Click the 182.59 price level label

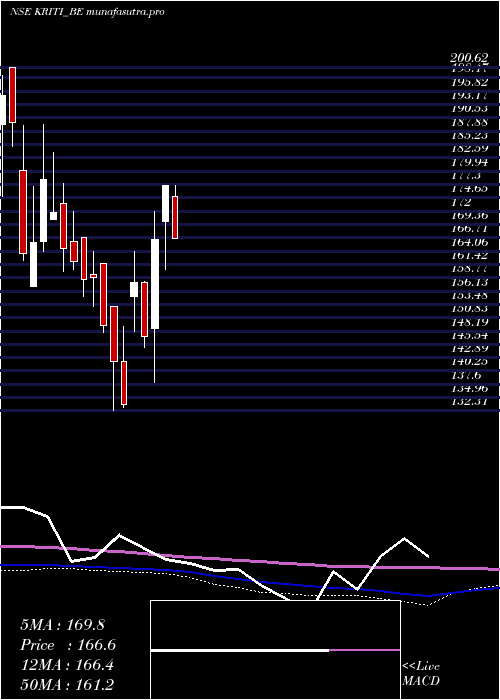[x=469, y=148]
